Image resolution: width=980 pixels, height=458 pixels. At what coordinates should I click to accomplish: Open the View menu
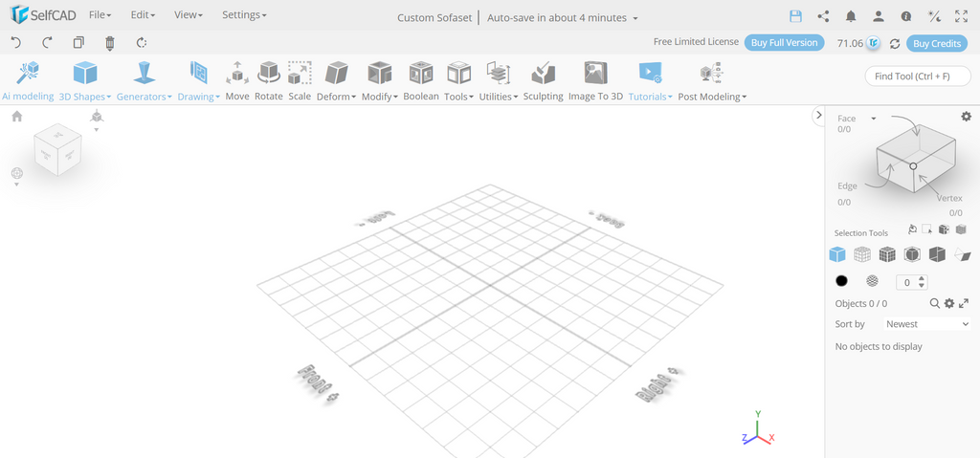tap(189, 15)
